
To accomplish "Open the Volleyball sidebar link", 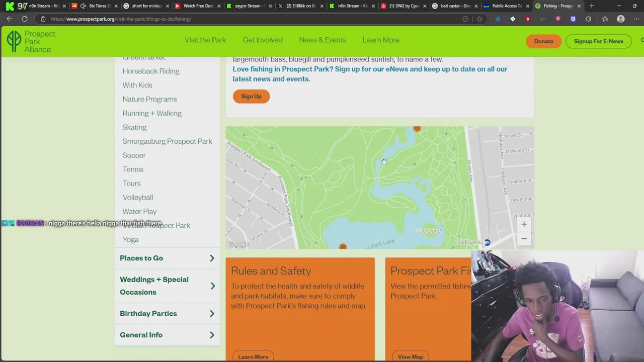I will (137, 198).
